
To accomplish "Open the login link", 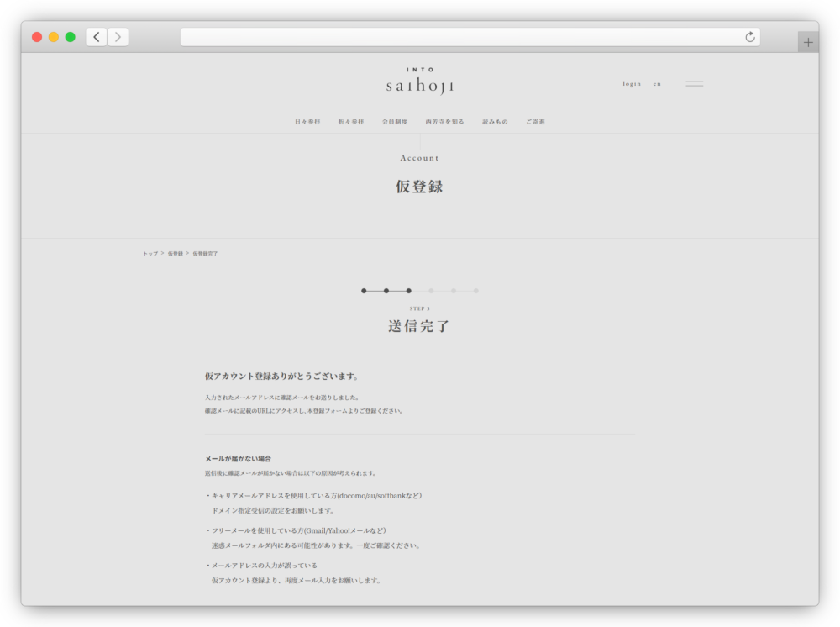I will click(632, 84).
